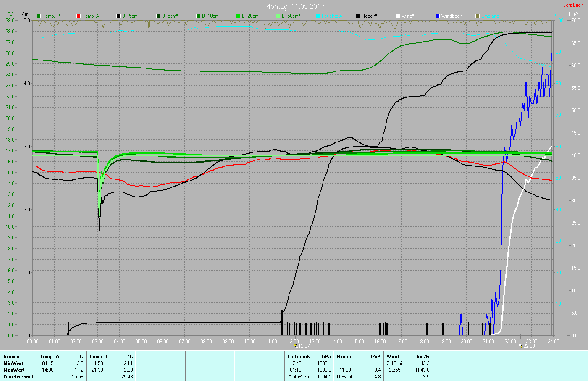Click the pressure trend ^1.4hPa/h
The width and height of the screenshot is (588, 381).
(x=298, y=377)
